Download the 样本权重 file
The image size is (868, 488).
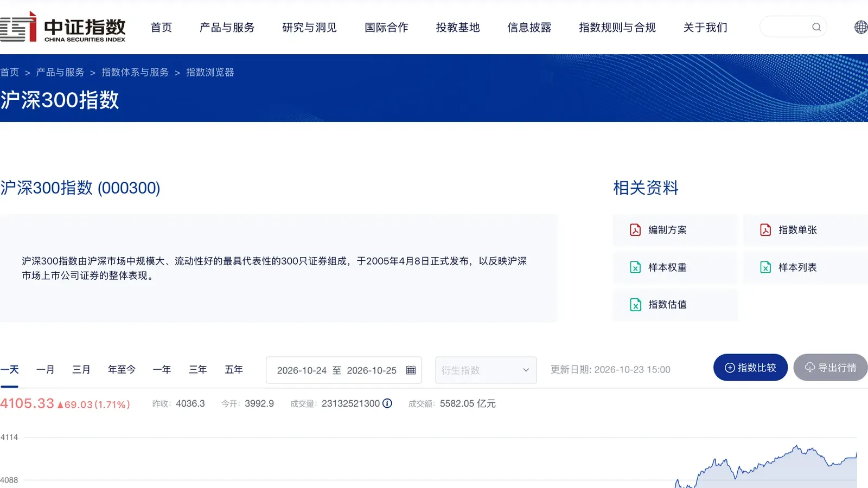(x=675, y=267)
